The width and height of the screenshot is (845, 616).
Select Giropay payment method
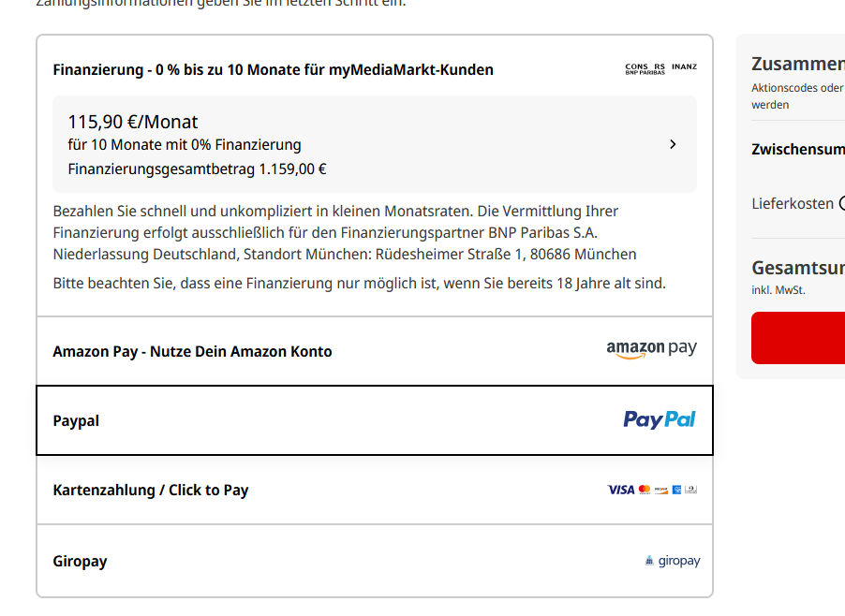375,561
